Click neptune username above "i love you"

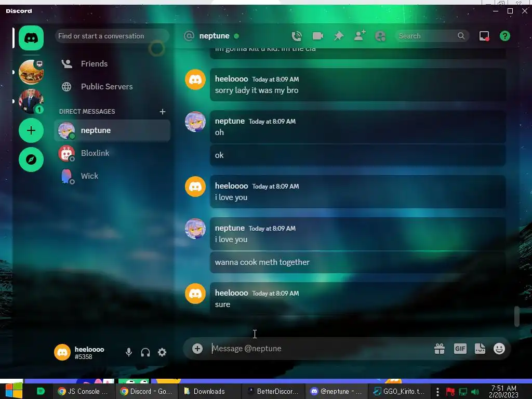click(x=230, y=228)
